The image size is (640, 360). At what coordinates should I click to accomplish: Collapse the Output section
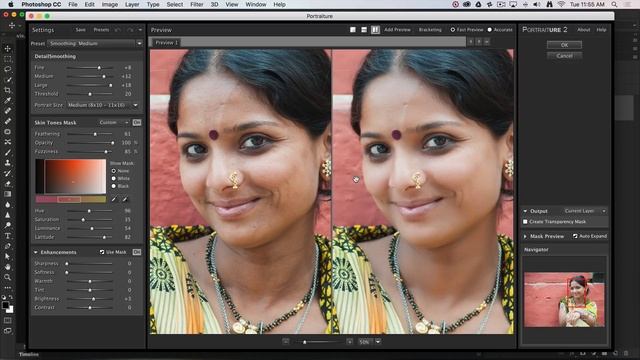point(525,211)
